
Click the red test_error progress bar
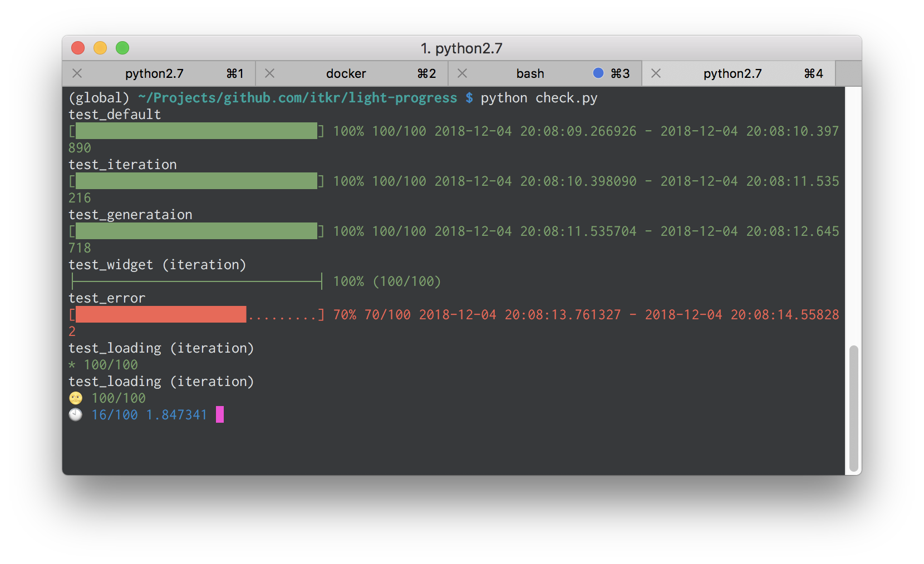pyautogui.click(x=161, y=314)
